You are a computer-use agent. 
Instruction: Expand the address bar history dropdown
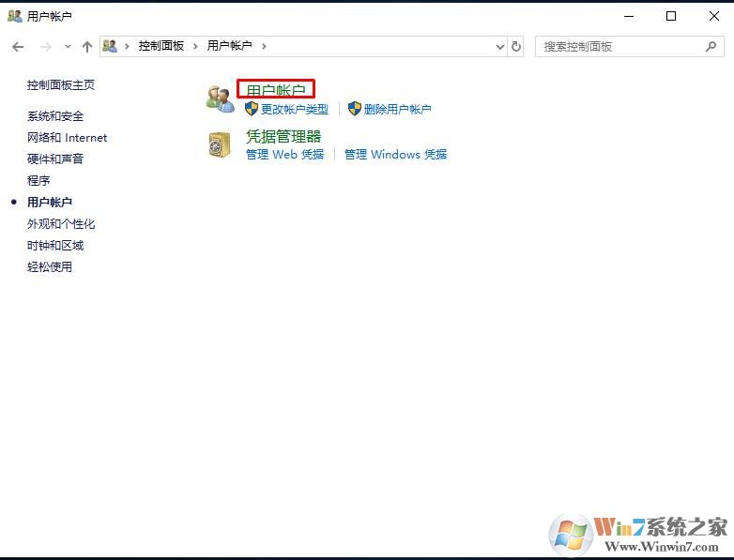tap(500, 46)
